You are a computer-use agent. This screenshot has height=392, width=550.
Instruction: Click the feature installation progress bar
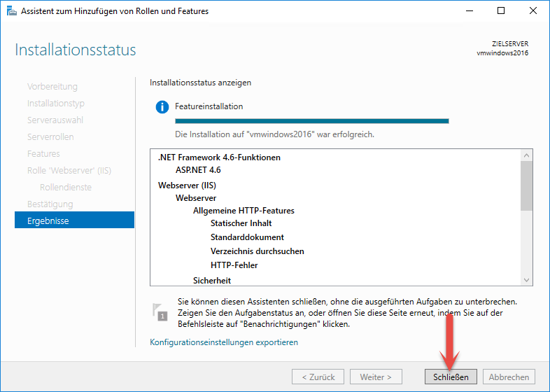coord(311,121)
